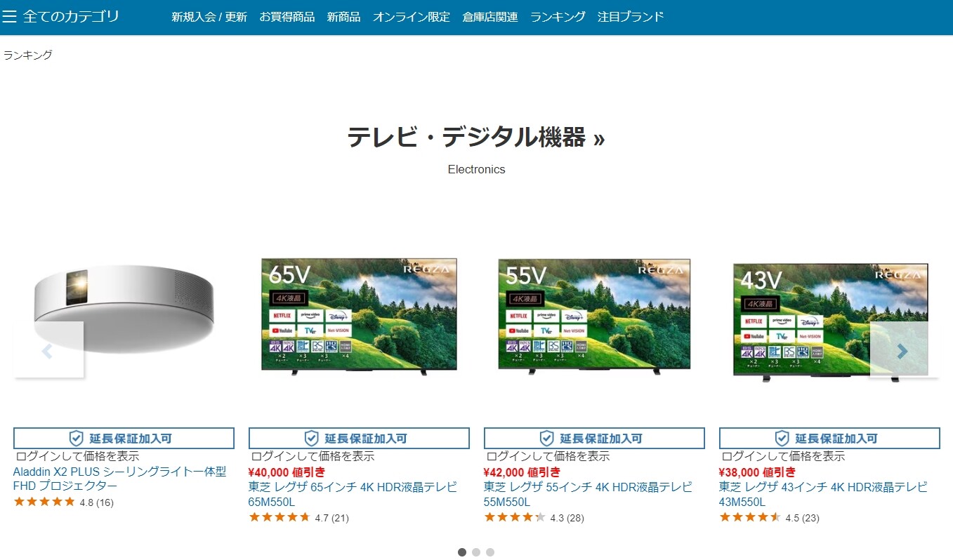Select the 新商品 menu item
This screenshot has width=953, height=560.
[x=343, y=16]
